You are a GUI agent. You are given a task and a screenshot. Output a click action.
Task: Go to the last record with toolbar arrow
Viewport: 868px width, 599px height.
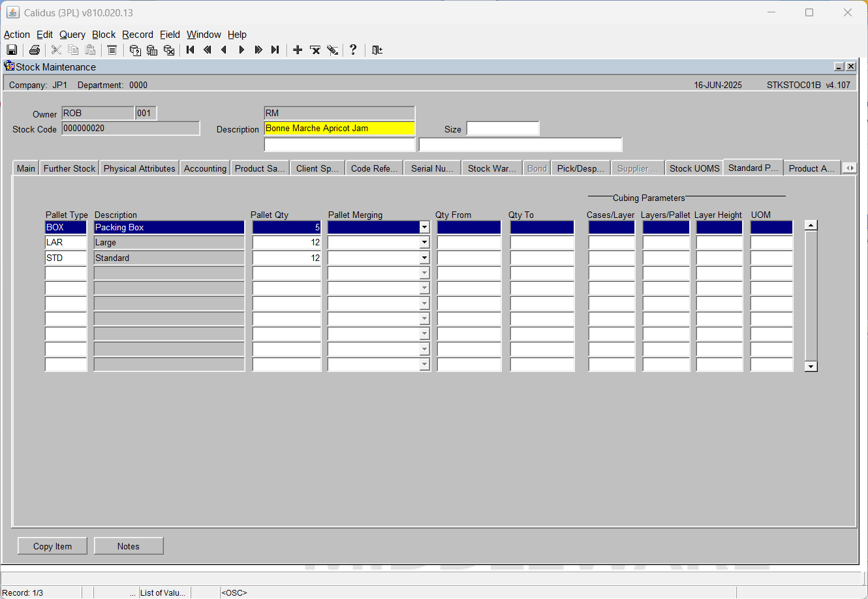[275, 50]
